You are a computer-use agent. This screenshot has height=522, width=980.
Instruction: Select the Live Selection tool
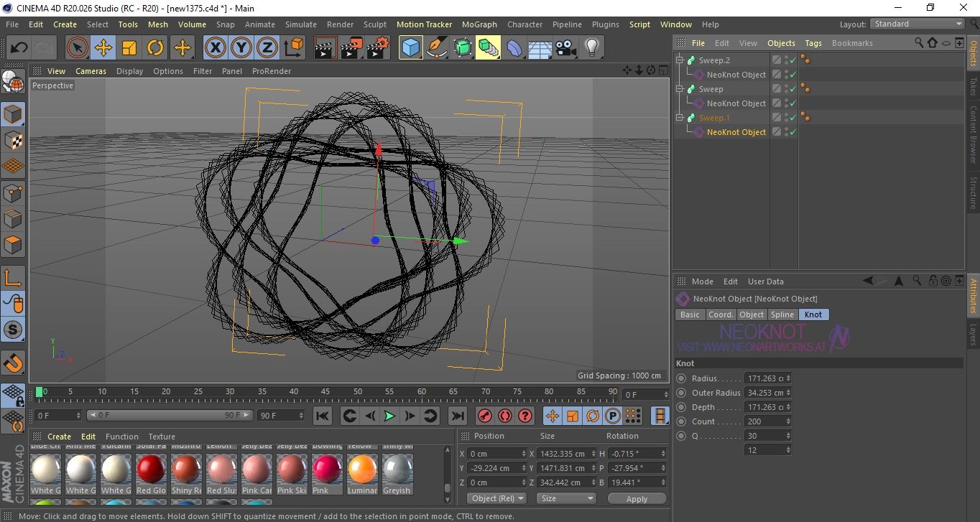78,48
